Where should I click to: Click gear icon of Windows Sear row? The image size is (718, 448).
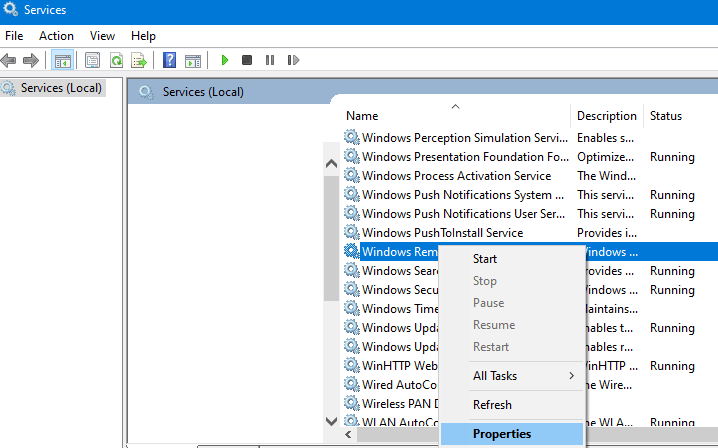coord(352,270)
